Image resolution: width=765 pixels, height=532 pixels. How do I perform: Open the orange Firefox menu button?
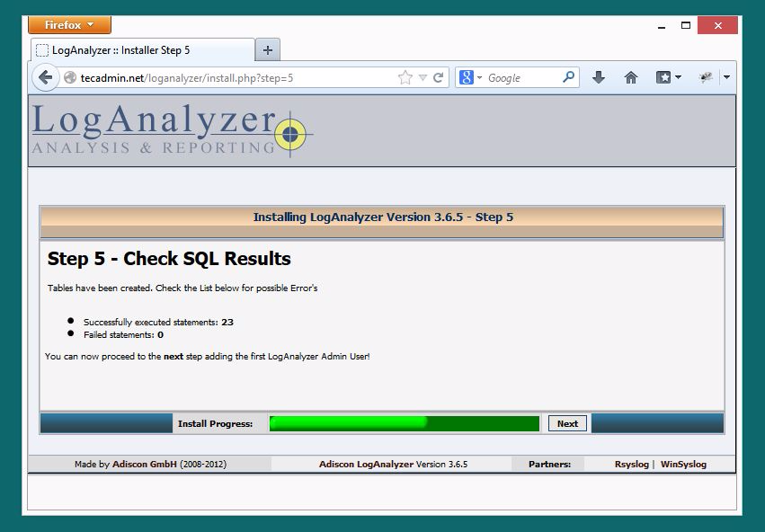pos(69,25)
